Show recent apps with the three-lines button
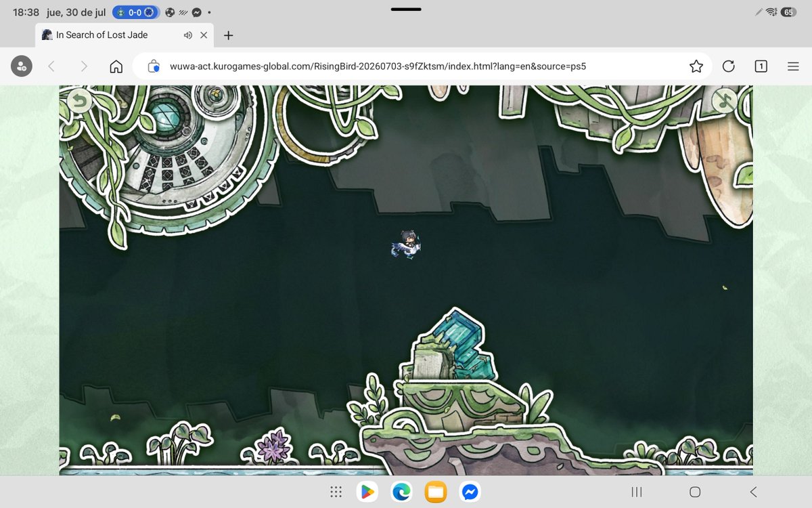This screenshot has width=812, height=508. [x=636, y=492]
